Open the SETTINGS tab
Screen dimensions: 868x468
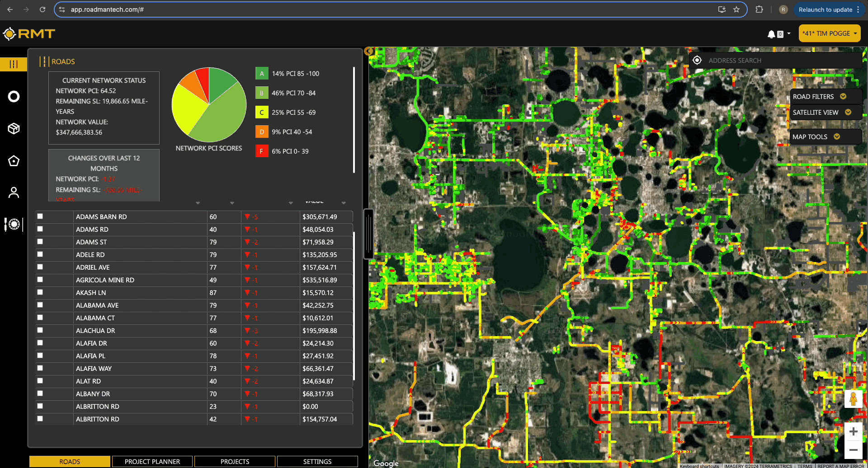[317, 462]
